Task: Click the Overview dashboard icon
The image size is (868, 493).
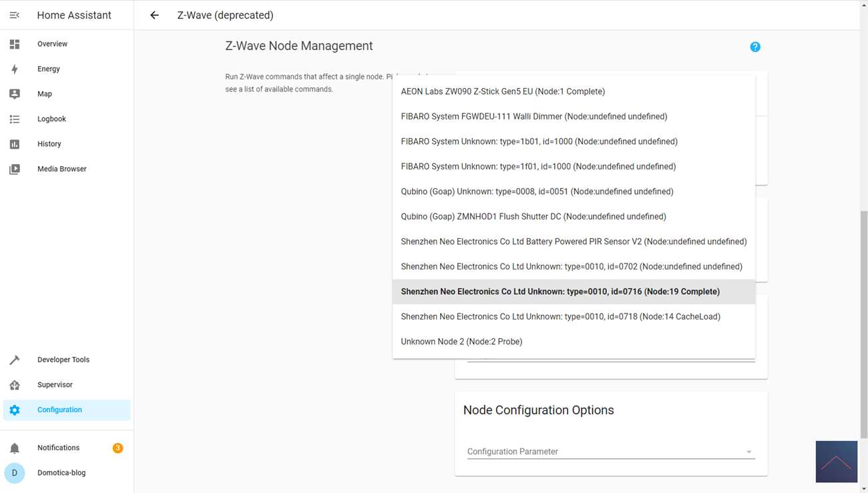Action: [x=15, y=44]
